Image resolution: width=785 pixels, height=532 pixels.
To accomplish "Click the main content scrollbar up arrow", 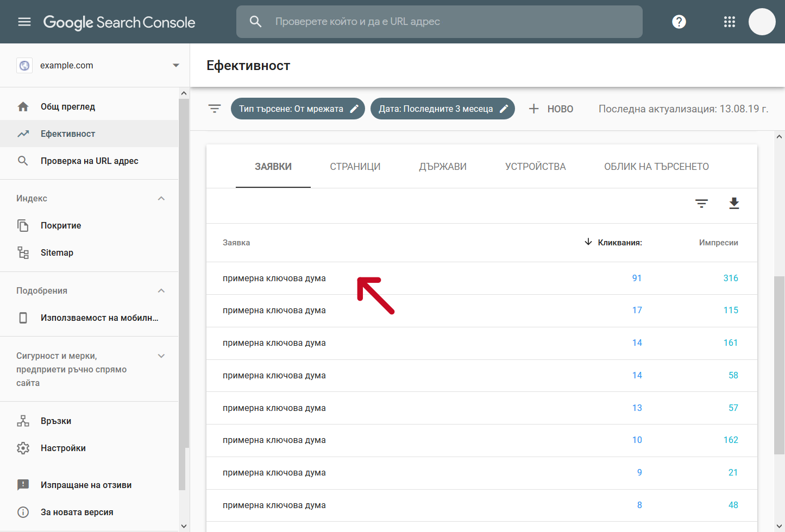I will pos(779,137).
